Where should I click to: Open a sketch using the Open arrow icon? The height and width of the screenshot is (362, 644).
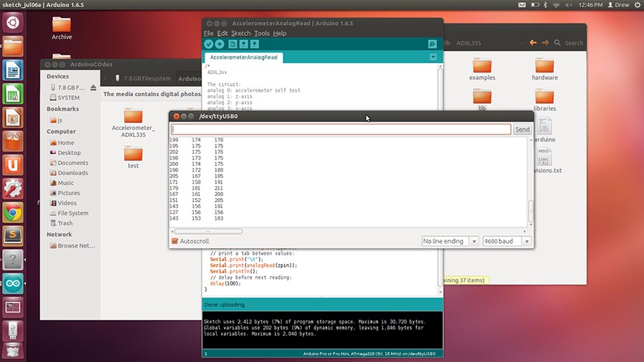[243, 44]
